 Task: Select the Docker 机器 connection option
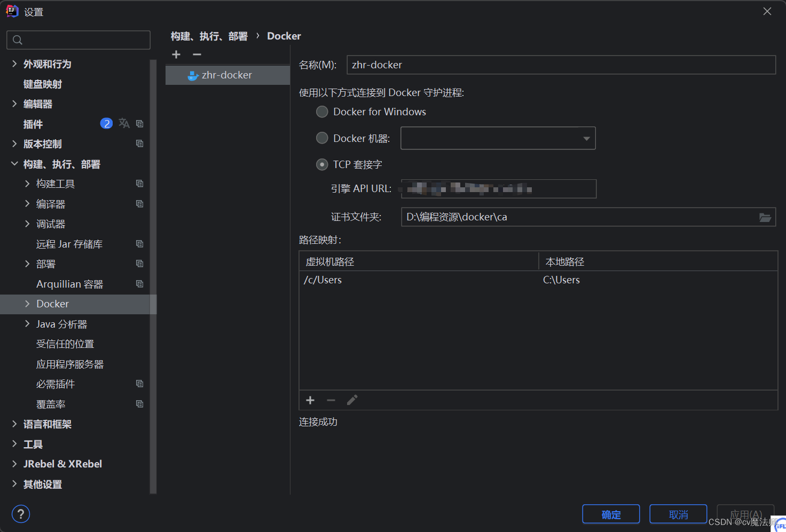coord(322,138)
